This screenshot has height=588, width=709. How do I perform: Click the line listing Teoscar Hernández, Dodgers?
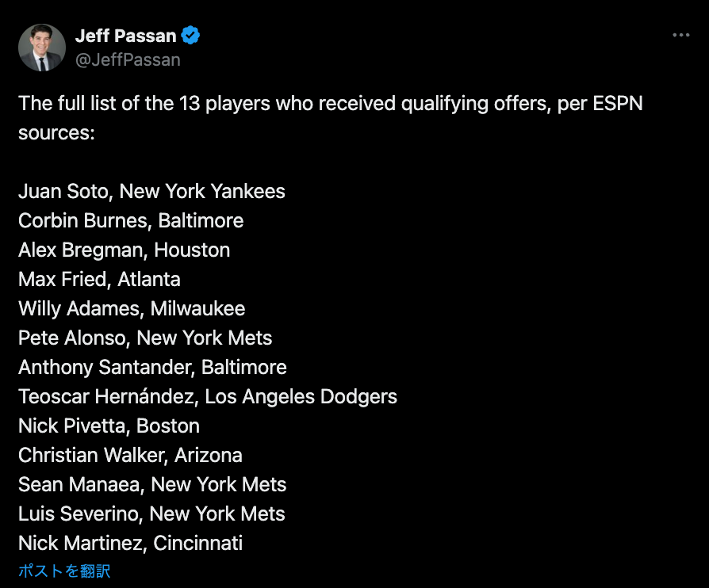click(x=208, y=396)
